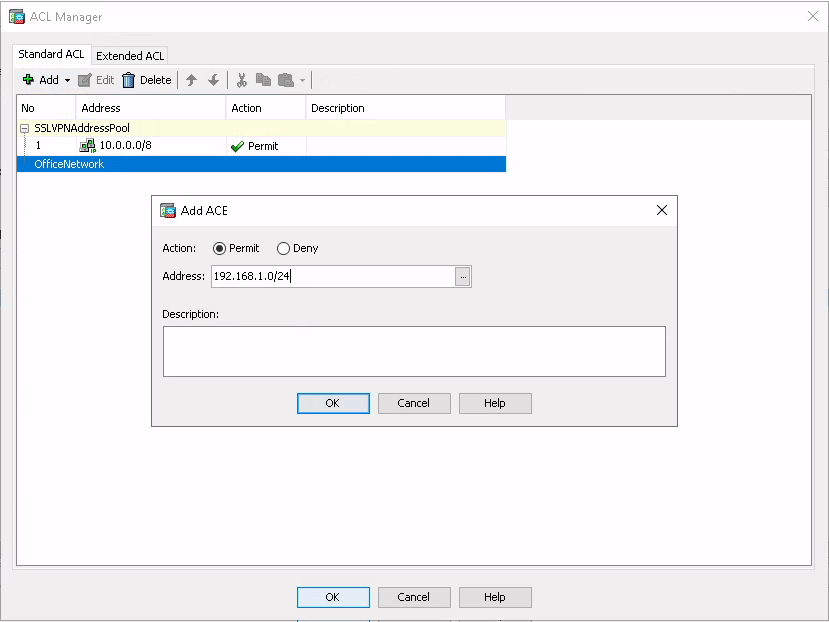Switch to the Extended ACL tab
829x622 pixels.
[130, 56]
